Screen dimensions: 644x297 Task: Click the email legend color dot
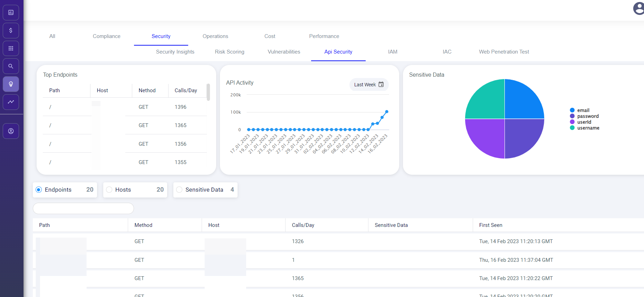[x=572, y=110]
